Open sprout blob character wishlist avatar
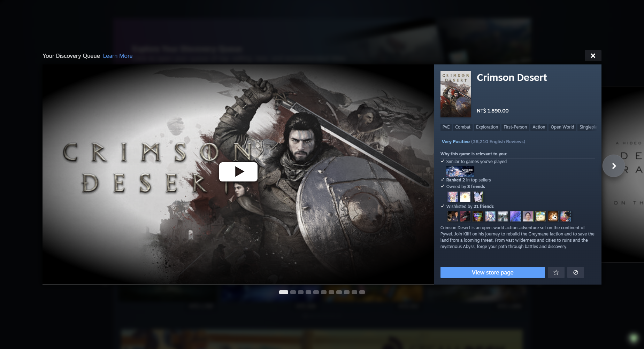Screen dimensions: 644x349 [x=540, y=216]
